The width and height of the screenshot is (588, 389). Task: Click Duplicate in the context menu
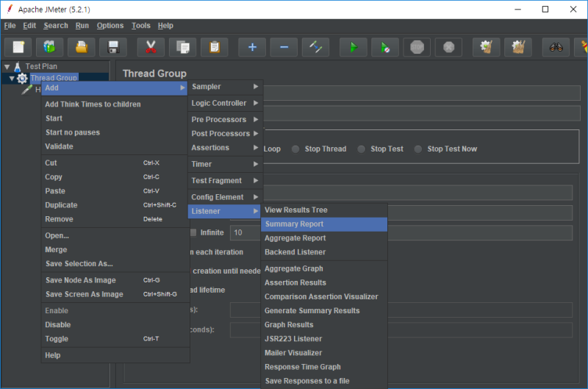(115, 205)
